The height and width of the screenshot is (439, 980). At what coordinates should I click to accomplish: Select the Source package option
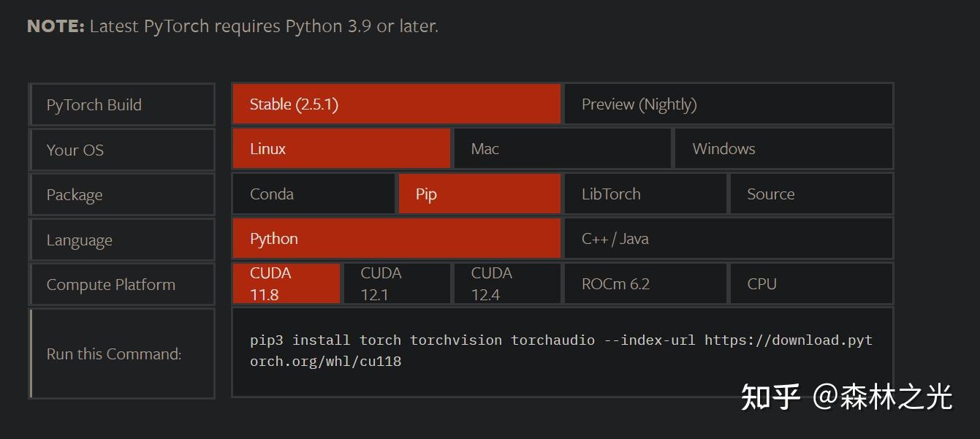click(811, 194)
